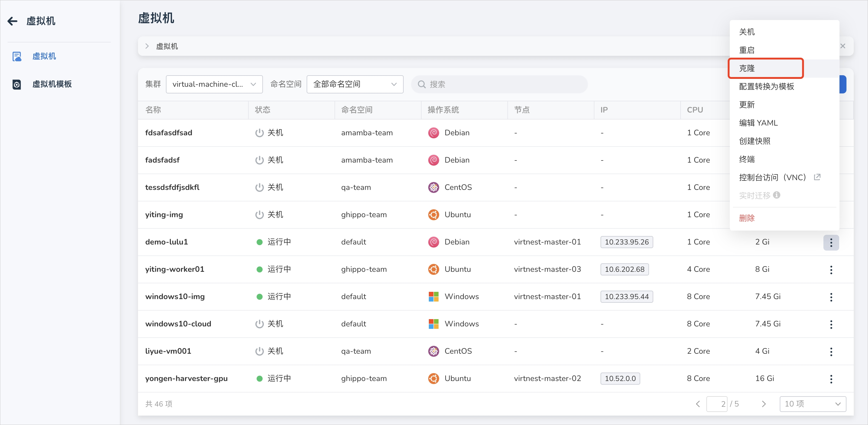Image resolution: width=868 pixels, height=425 pixels.
Task: Click virtnest-master-03 node cell
Action: [547, 269]
